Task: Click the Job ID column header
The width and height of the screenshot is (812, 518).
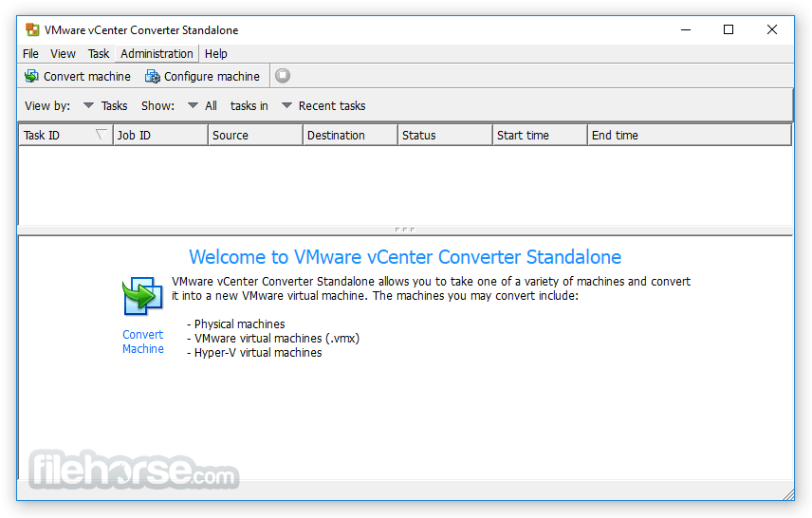Action: [x=160, y=136]
